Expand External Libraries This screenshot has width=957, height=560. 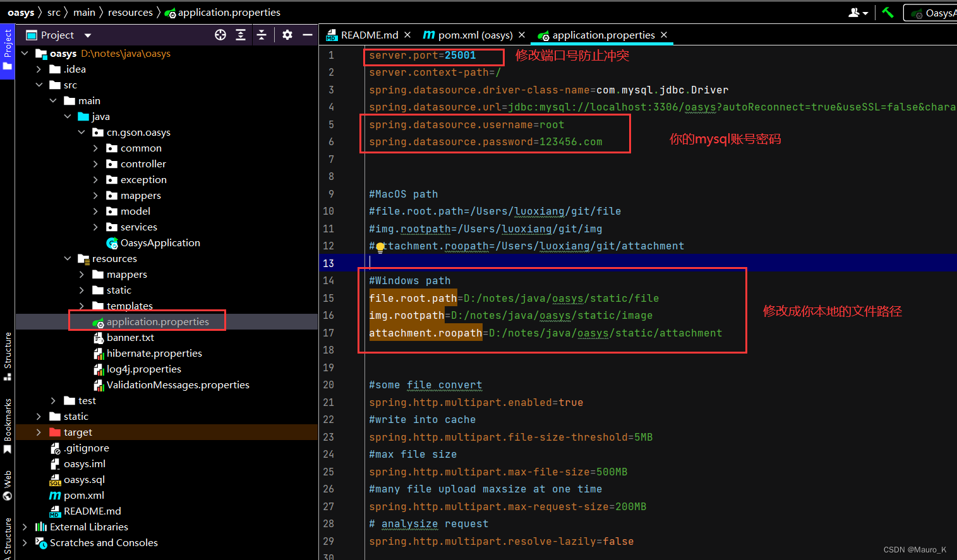pyautogui.click(x=24, y=527)
